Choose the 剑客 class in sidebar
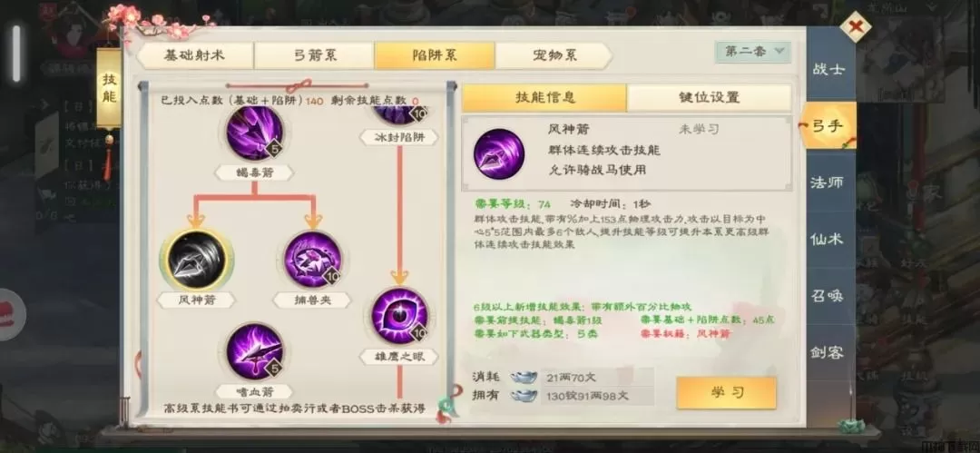This screenshot has height=453, width=980. [x=827, y=352]
